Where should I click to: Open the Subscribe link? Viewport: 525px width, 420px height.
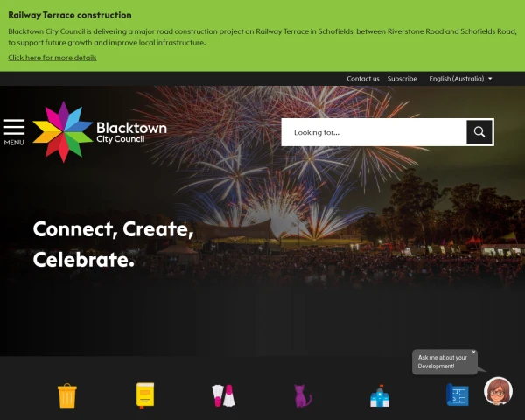tap(402, 79)
